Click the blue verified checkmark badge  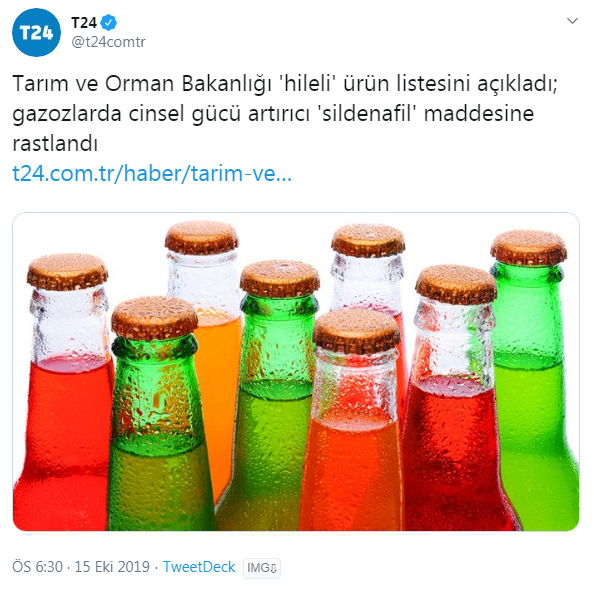click(109, 23)
